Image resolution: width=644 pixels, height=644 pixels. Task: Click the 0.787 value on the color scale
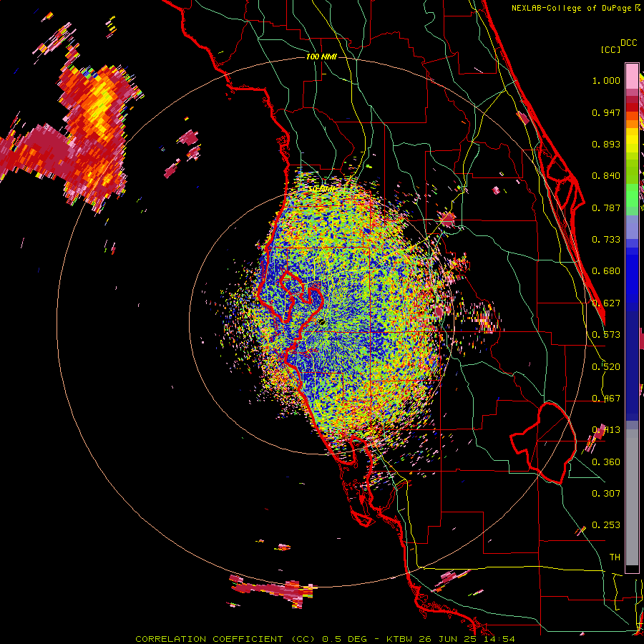point(606,208)
